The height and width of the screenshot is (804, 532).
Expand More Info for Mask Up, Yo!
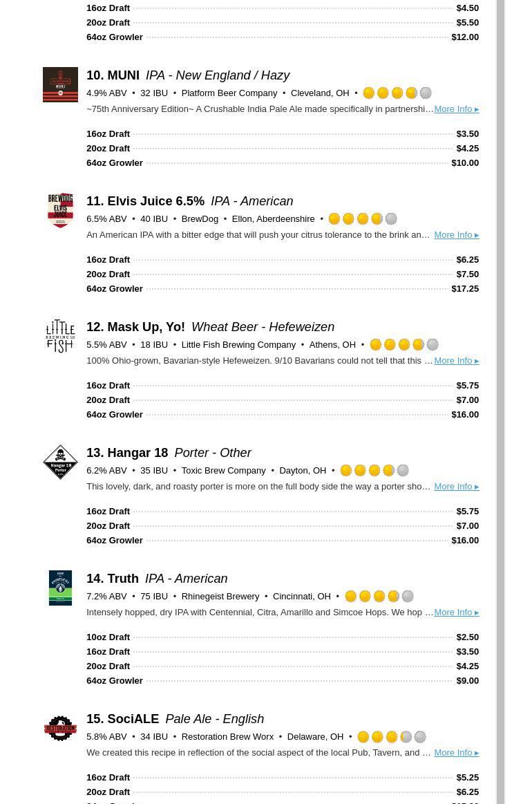coord(456,361)
